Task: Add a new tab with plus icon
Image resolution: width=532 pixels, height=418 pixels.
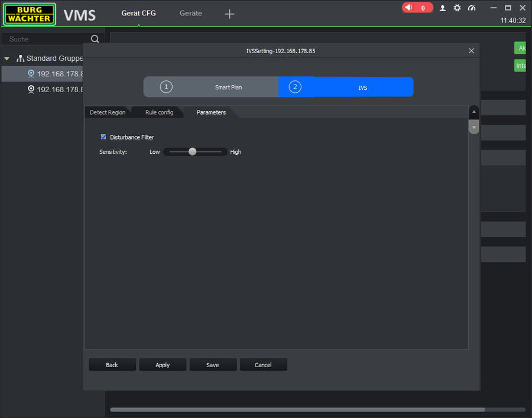Action: (230, 14)
